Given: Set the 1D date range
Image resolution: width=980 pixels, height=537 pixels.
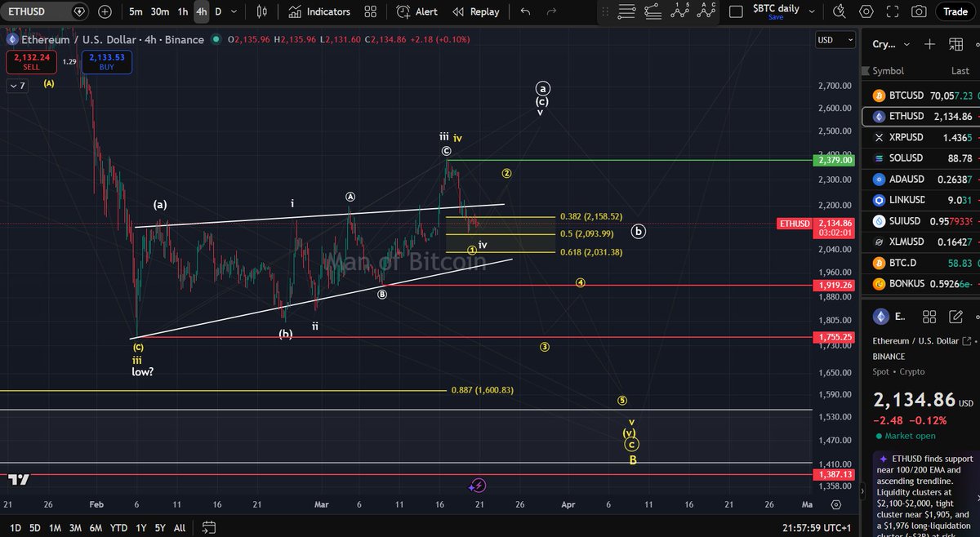Looking at the screenshot, I should coord(16,527).
